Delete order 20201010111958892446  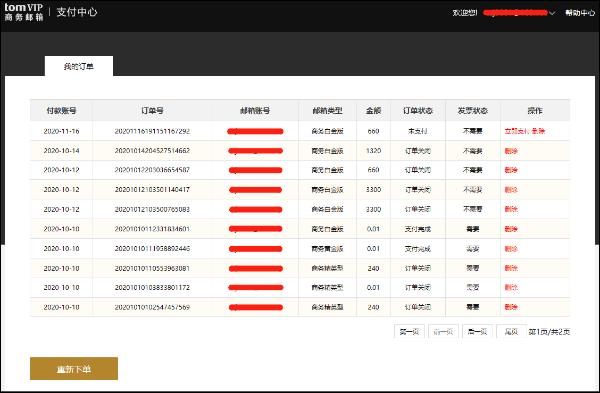511,249
